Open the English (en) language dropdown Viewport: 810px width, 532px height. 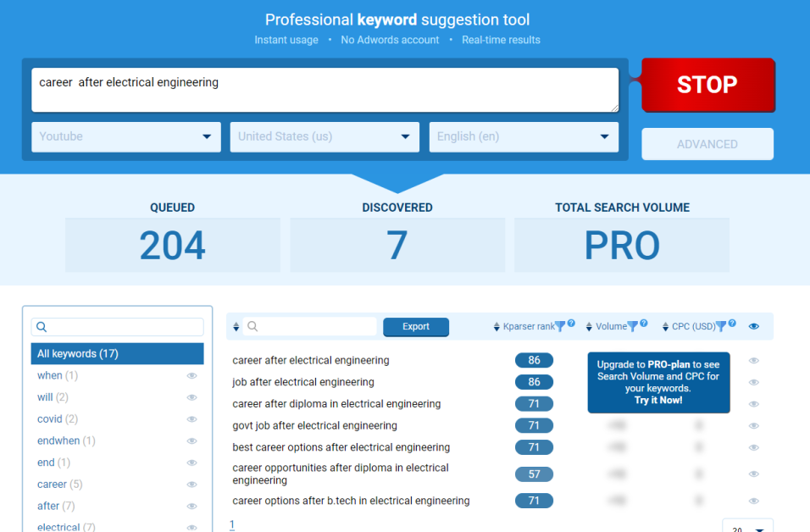pyautogui.click(x=524, y=136)
